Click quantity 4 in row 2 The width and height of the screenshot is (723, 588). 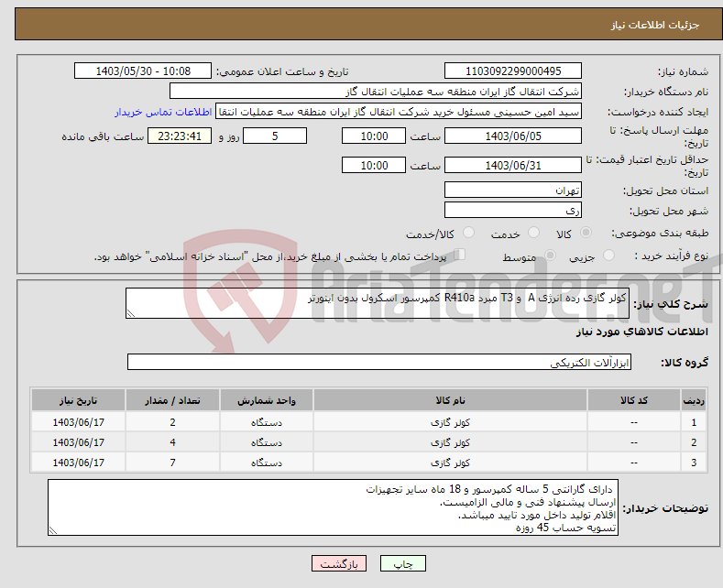pyautogui.click(x=172, y=442)
